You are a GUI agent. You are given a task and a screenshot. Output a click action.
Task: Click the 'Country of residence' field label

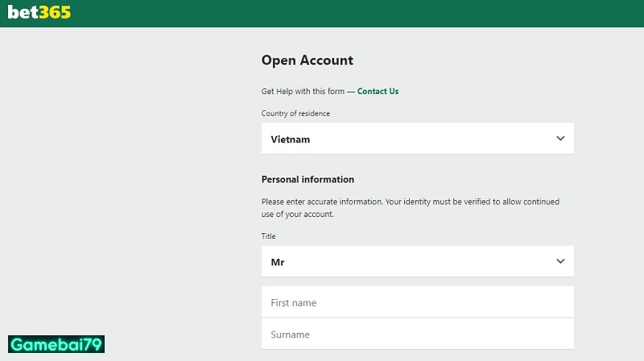[295, 113]
